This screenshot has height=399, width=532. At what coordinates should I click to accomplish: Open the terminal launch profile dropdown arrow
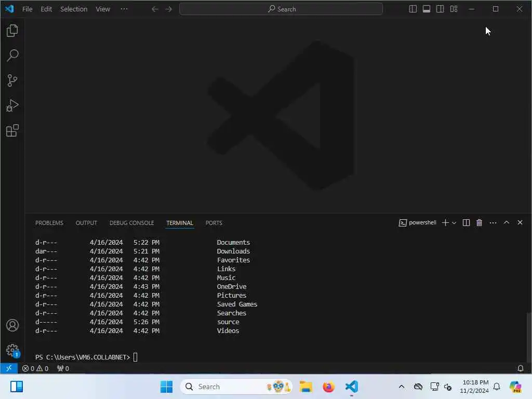click(x=454, y=223)
